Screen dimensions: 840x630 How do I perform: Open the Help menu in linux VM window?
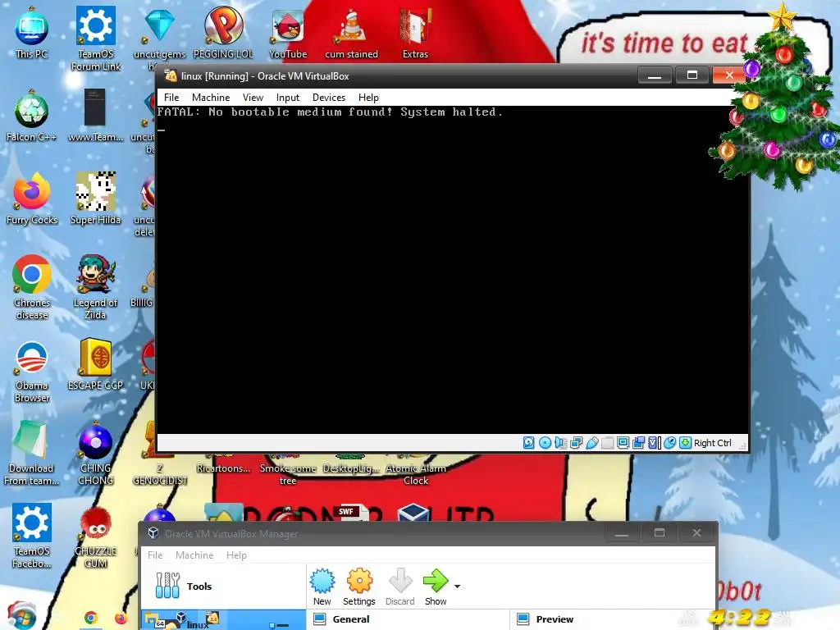(x=368, y=97)
